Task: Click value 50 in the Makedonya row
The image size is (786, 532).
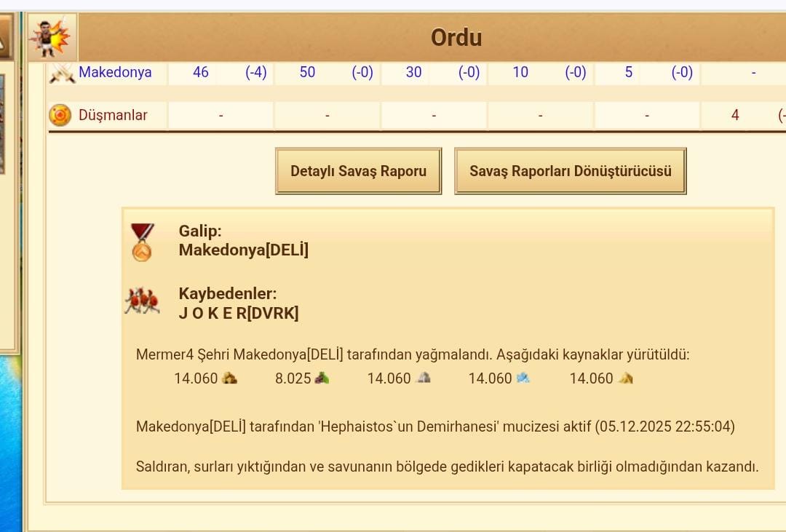Action: coord(307,72)
